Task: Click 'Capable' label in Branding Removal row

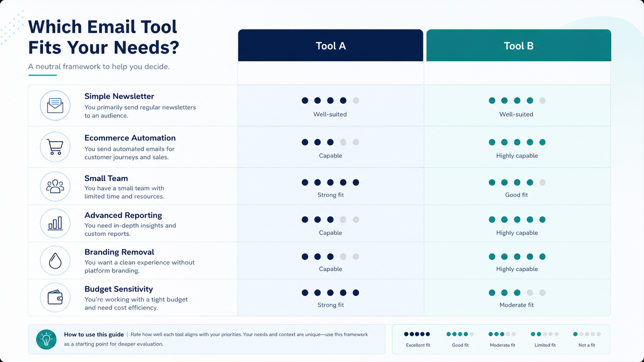Action: [330, 269]
